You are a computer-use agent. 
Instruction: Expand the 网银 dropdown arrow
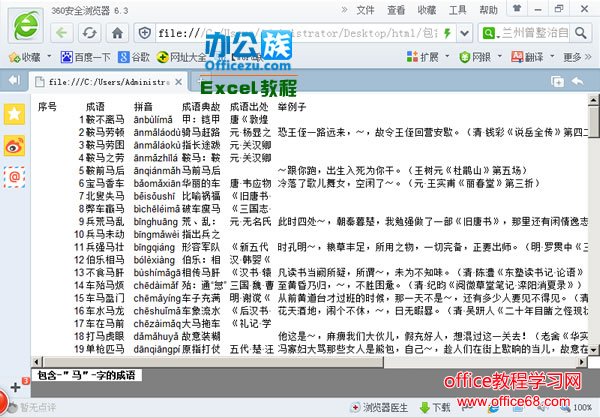pyautogui.click(x=500, y=57)
